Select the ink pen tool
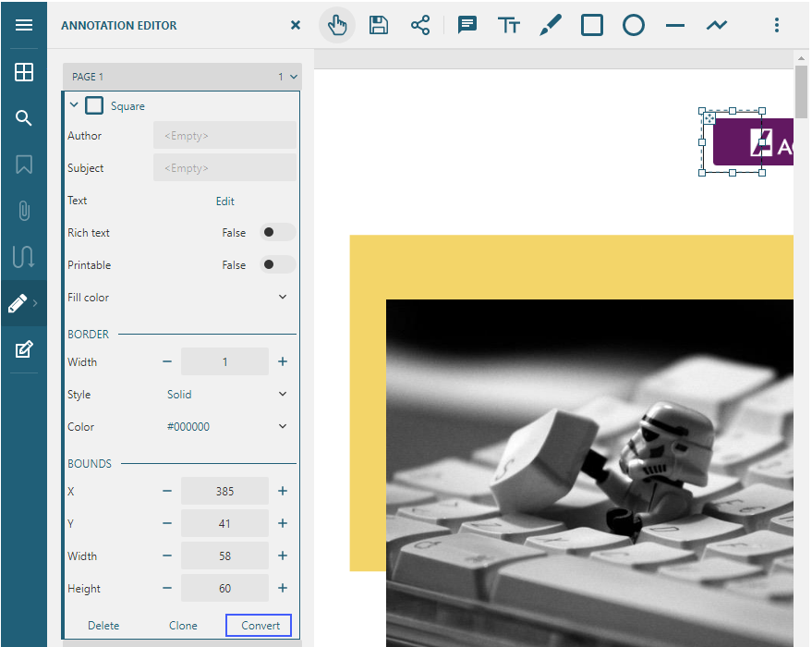Screen dimensions: 812x647 pos(550,25)
